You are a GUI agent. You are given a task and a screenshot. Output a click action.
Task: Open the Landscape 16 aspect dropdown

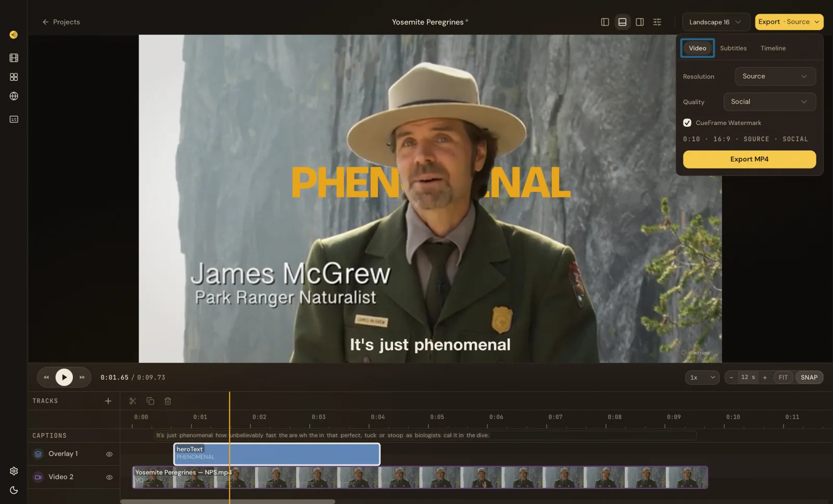pos(716,22)
